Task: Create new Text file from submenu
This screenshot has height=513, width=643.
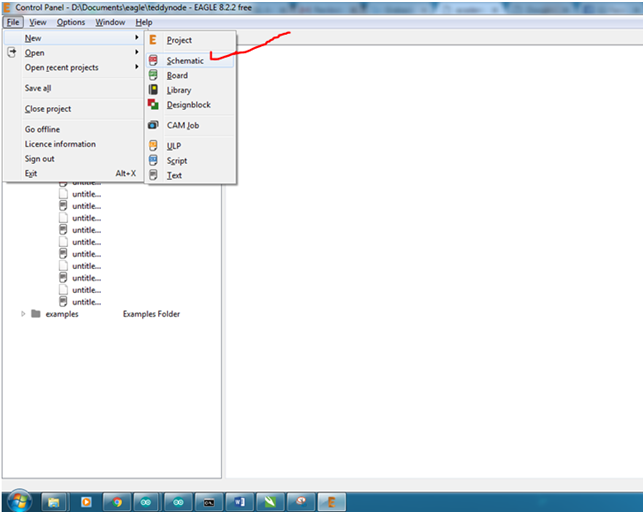Action: [191, 176]
